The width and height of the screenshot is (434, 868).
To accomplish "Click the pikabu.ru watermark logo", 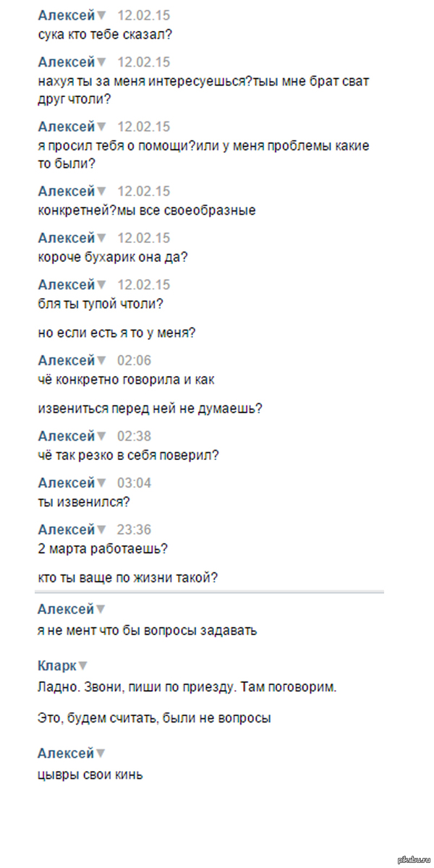I will point(414,857).
